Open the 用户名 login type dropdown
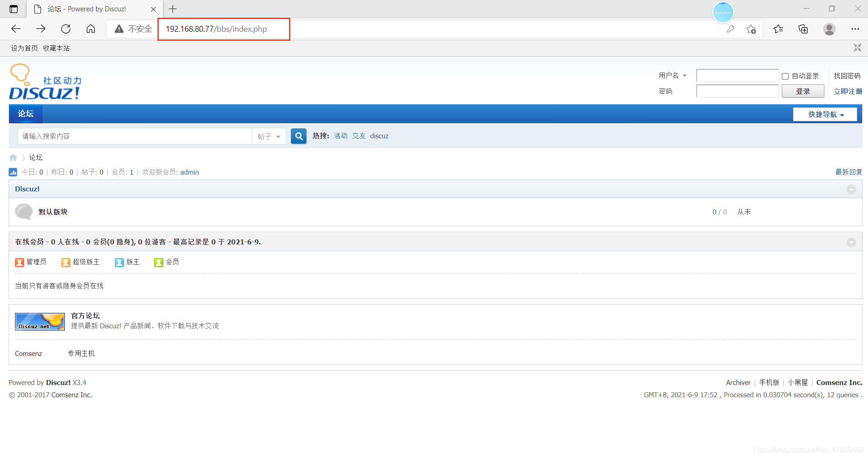The width and height of the screenshot is (868, 458). tap(673, 76)
